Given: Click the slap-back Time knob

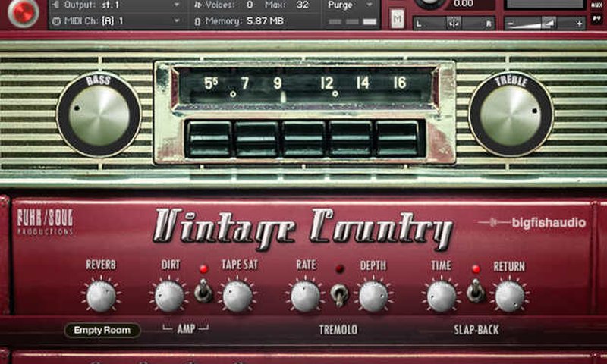Looking at the screenshot, I should (x=442, y=296).
